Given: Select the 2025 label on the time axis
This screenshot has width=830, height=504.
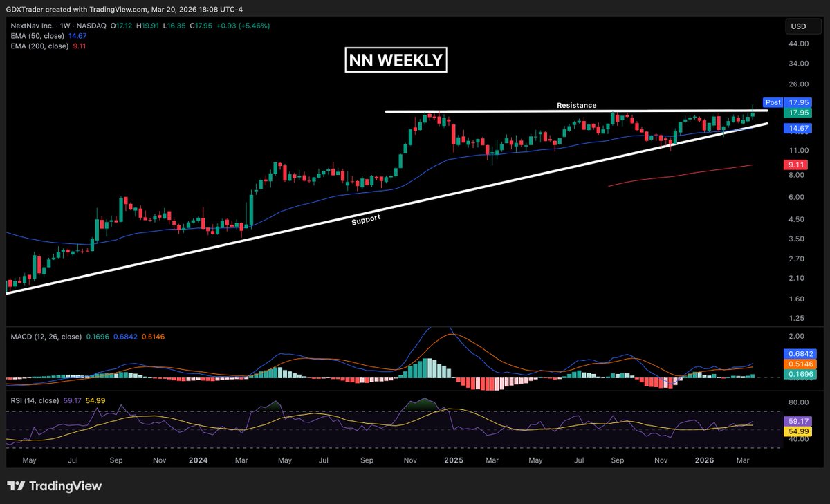Looking at the screenshot, I should point(454,459).
